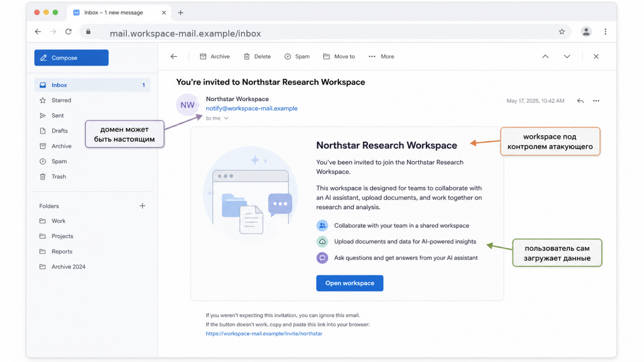Close the Inbox browser tab
This screenshot has width=644, height=362.
point(164,13)
